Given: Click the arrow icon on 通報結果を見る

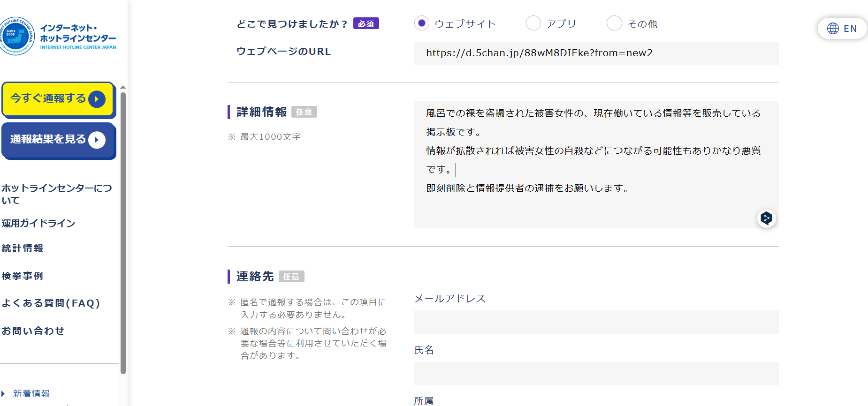Looking at the screenshot, I should [97, 140].
